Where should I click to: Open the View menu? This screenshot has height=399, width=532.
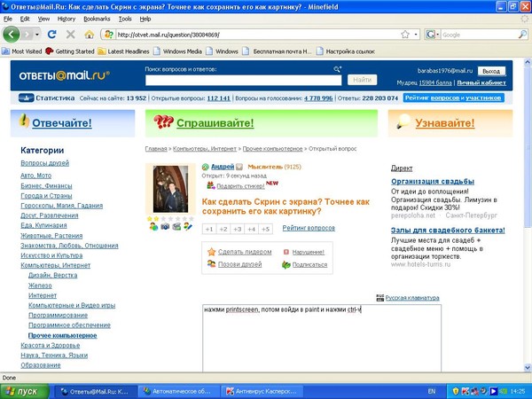pos(43,19)
